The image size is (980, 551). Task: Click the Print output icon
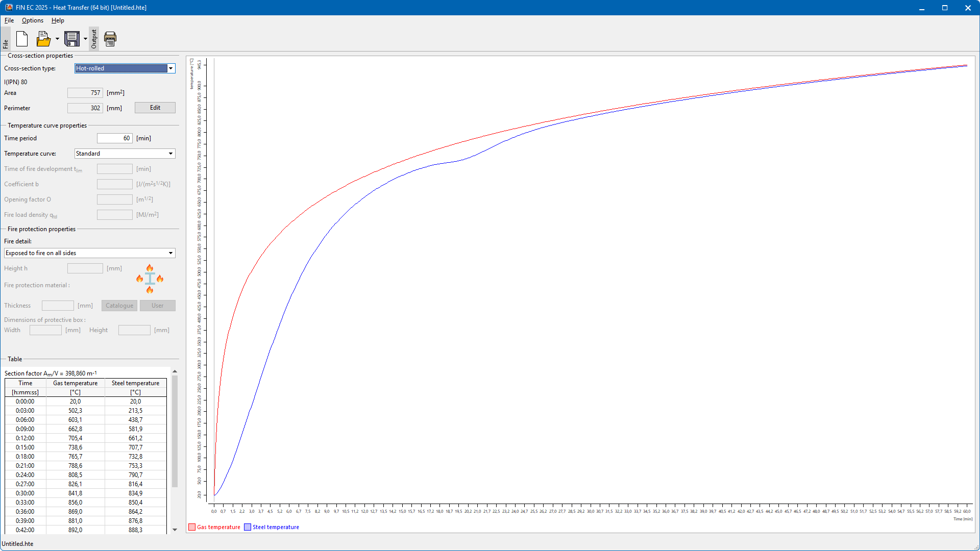(110, 39)
